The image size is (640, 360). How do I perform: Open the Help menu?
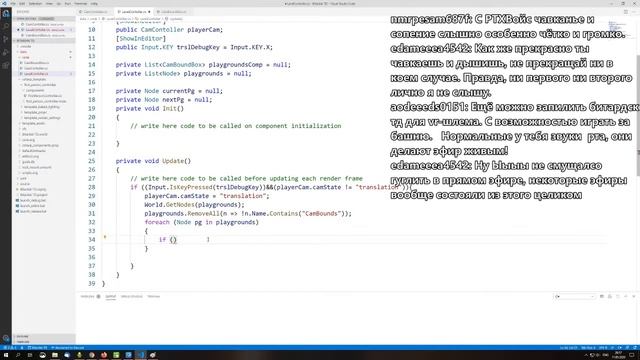click(94, 3)
